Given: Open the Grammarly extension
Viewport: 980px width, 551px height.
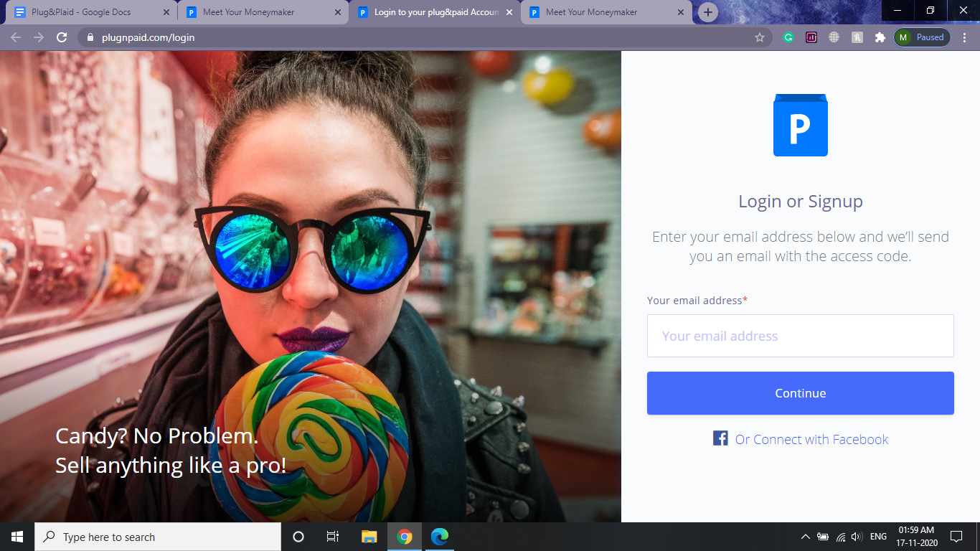Looking at the screenshot, I should (788, 37).
